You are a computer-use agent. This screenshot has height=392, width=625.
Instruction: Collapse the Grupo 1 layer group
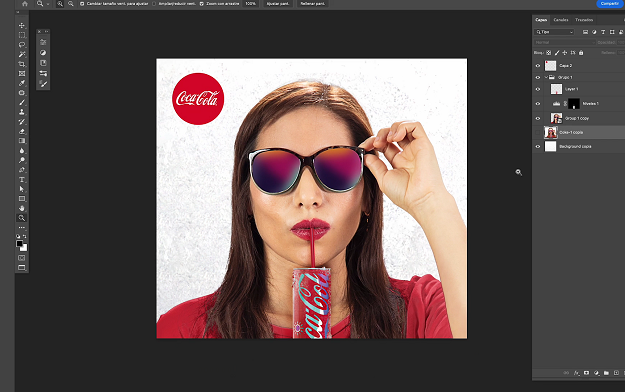[x=546, y=77]
